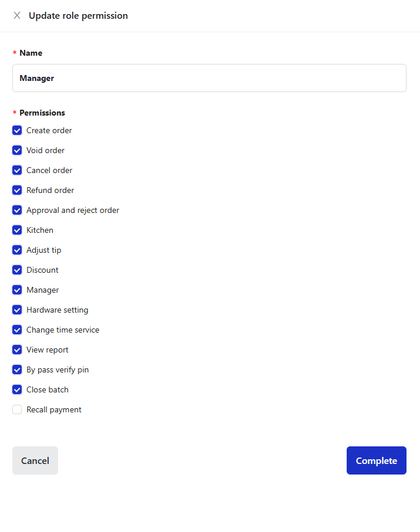Disable the Change time service permission
This screenshot has width=420, height=532.
16,330
